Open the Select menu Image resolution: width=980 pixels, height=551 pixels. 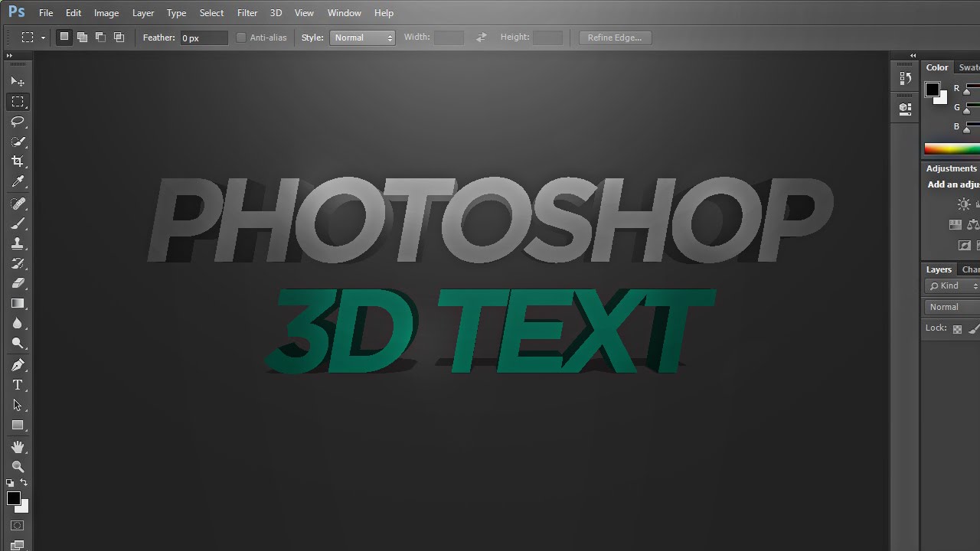[211, 13]
